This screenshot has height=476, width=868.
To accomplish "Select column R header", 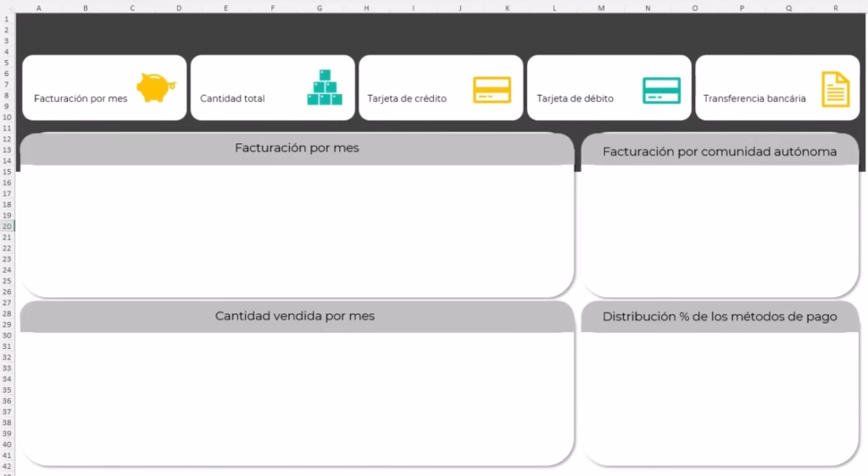I will (x=835, y=8).
